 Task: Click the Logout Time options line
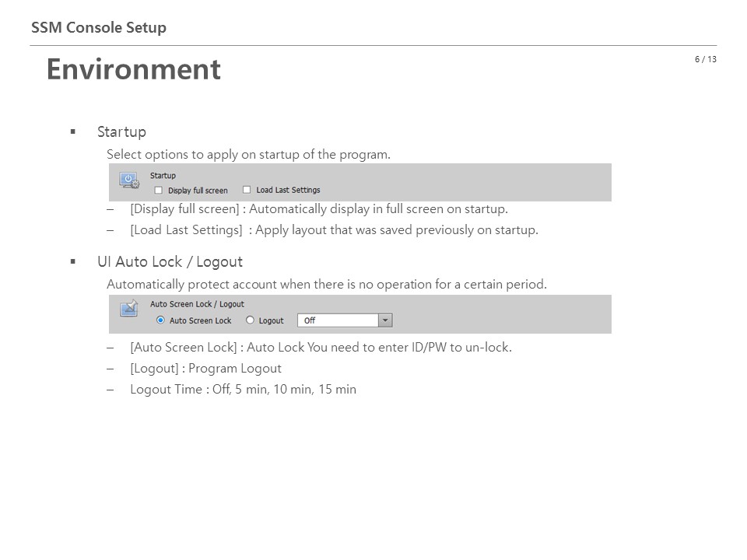[x=243, y=390]
